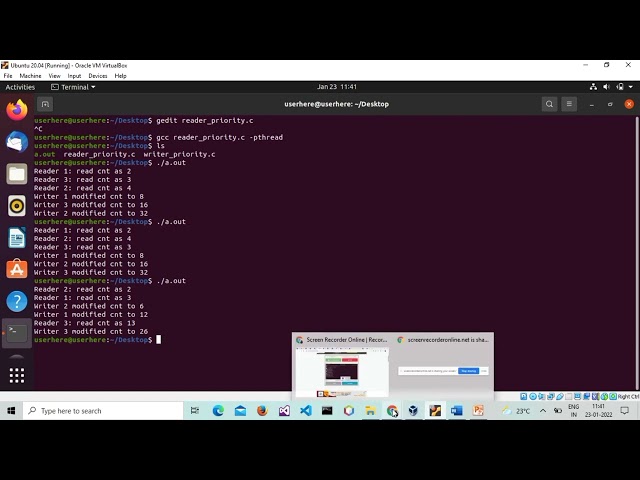This screenshot has height=480, width=640.
Task: Click the writer_priority.c file name in ls output
Action: [x=179, y=154]
